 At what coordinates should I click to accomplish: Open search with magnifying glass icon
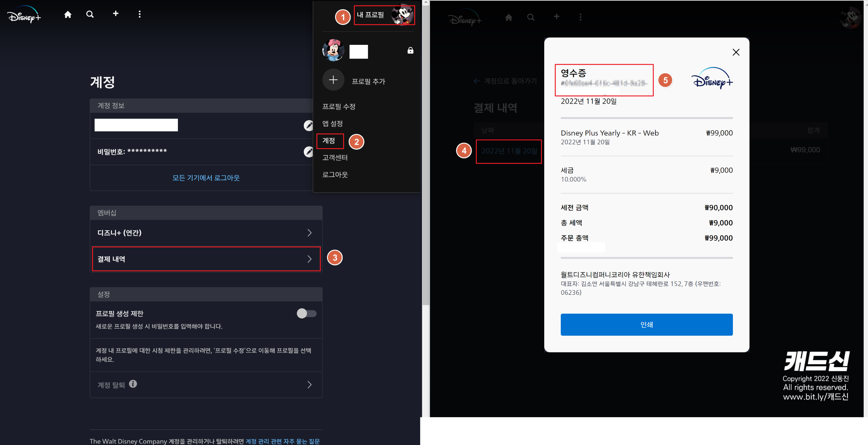(x=90, y=14)
